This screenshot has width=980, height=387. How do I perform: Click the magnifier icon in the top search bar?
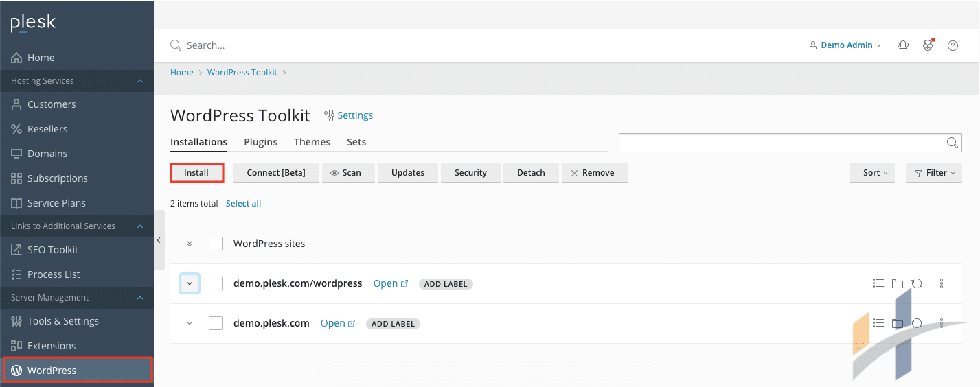pos(176,45)
